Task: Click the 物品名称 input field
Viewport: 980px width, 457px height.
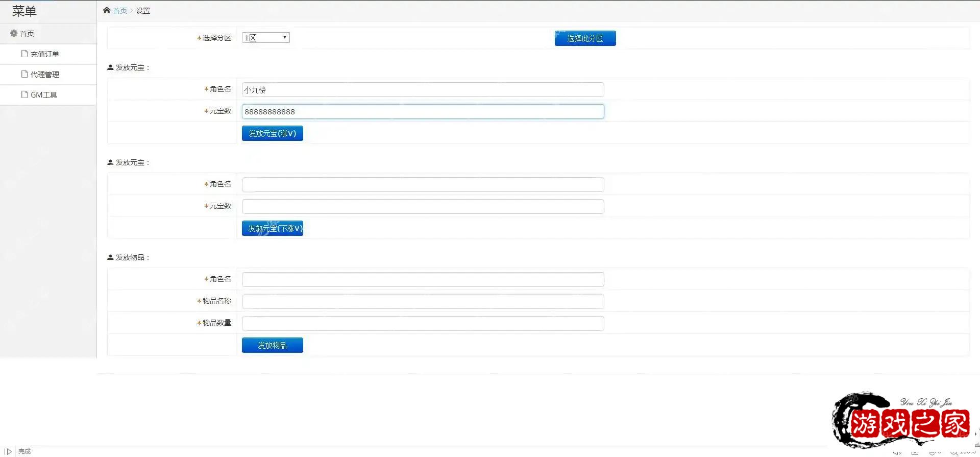Action: click(423, 302)
